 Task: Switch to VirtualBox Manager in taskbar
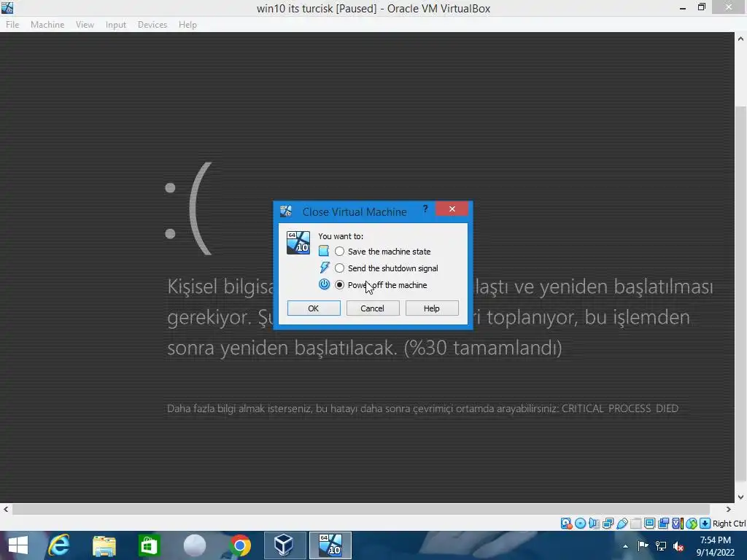click(285, 545)
